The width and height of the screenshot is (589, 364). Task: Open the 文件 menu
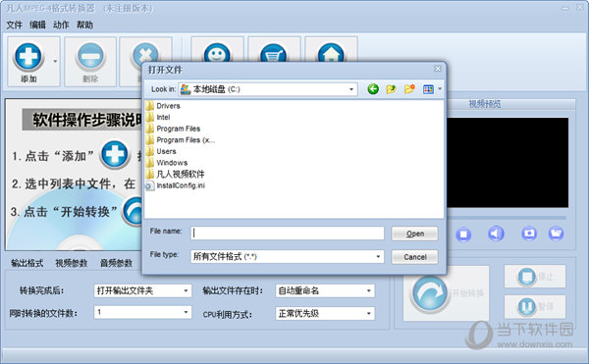[15, 26]
